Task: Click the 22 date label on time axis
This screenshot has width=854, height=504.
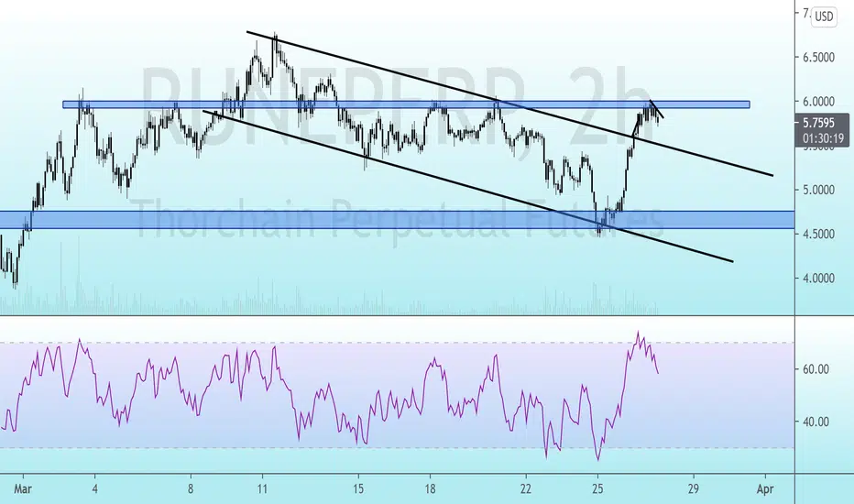Action: [526, 488]
